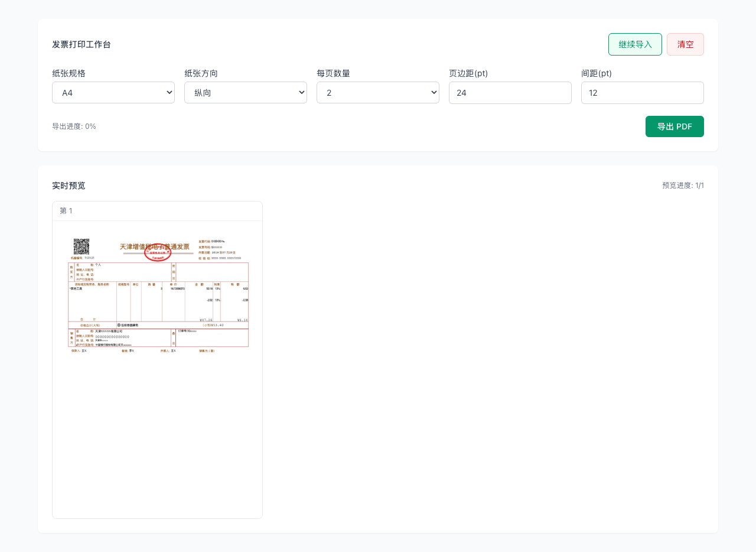This screenshot has height=552, width=756.
Task: Click the 继续导入 button
Action: pos(635,44)
